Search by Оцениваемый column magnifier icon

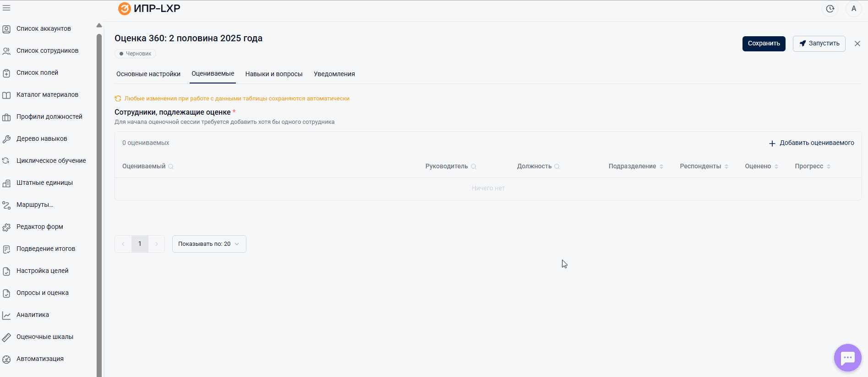point(171,166)
